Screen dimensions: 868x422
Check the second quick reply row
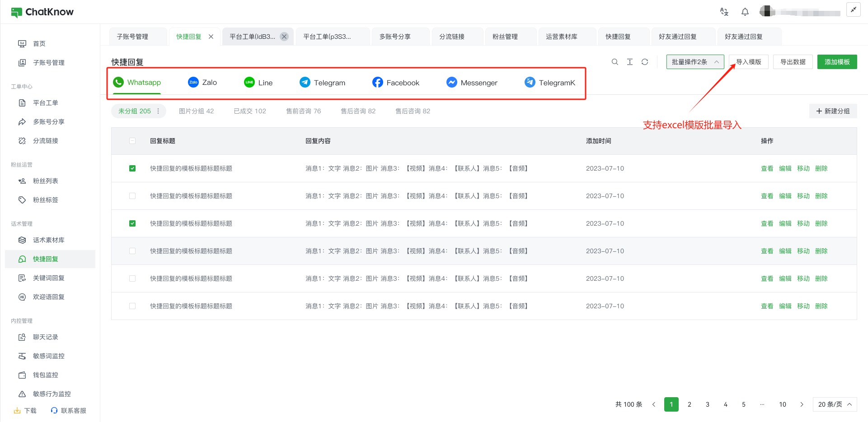click(132, 196)
